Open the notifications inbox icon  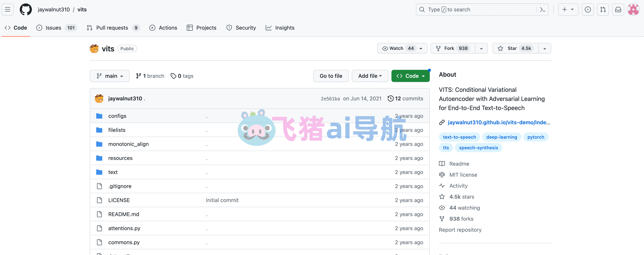pyautogui.click(x=618, y=9)
